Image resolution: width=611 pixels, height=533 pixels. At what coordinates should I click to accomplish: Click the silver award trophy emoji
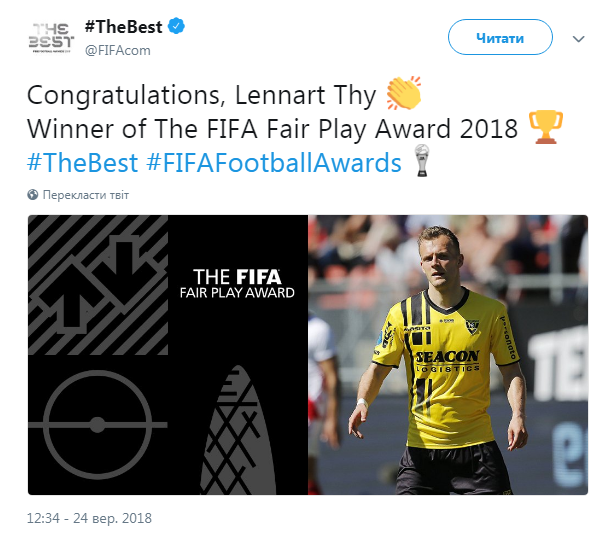tap(421, 161)
